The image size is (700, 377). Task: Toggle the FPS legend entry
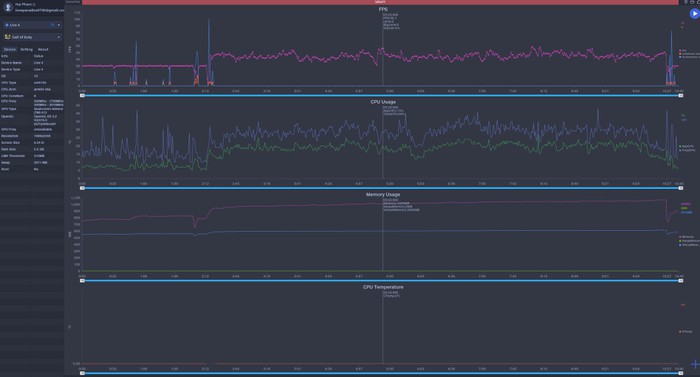pyautogui.click(x=683, y=50)
